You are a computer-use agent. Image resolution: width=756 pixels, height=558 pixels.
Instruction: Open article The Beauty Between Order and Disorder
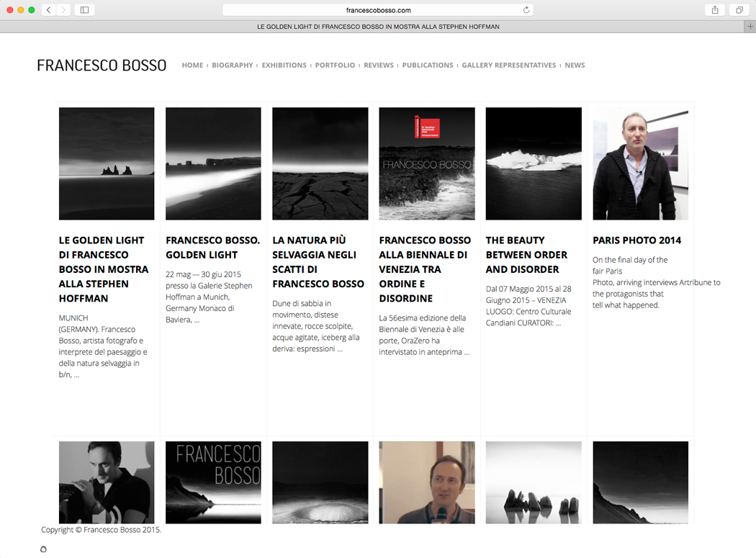526,255
